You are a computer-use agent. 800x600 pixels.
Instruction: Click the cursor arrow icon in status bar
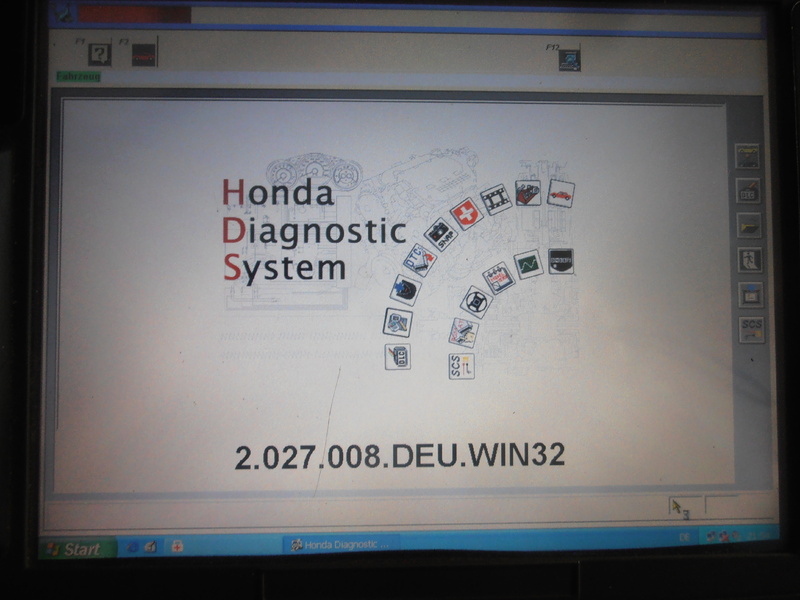coord(678,507)
